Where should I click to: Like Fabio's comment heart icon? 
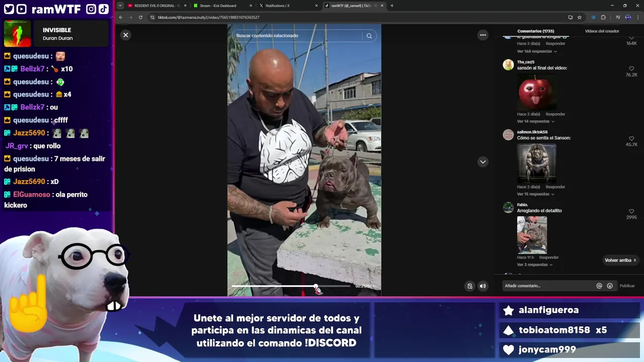631,211
